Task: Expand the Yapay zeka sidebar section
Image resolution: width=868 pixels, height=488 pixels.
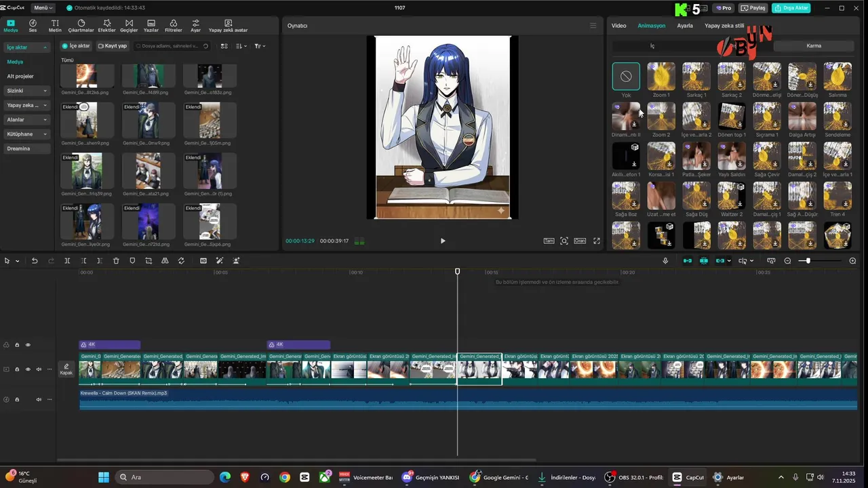Action: [x=27, y=105]
